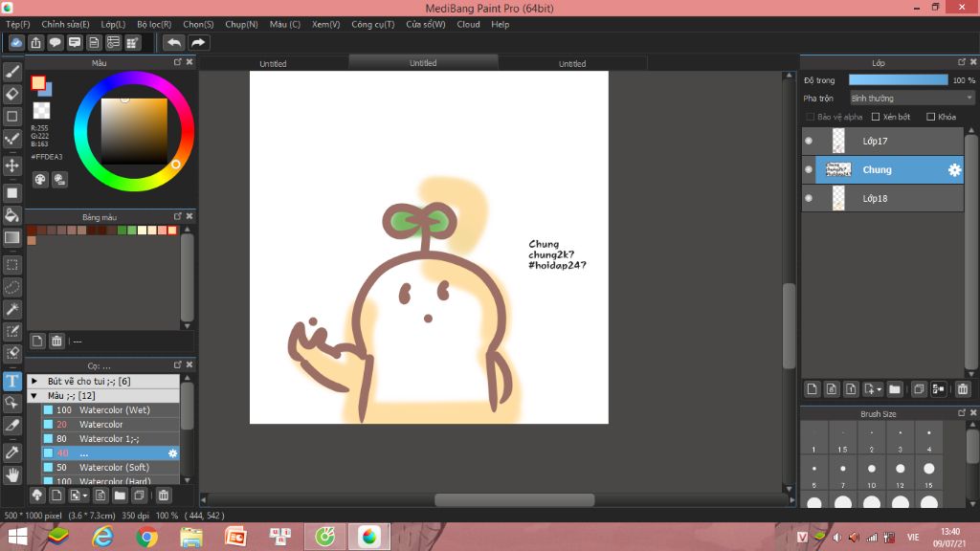
Task: Enable the Khóa checkbox
Action: coord(930,117)
